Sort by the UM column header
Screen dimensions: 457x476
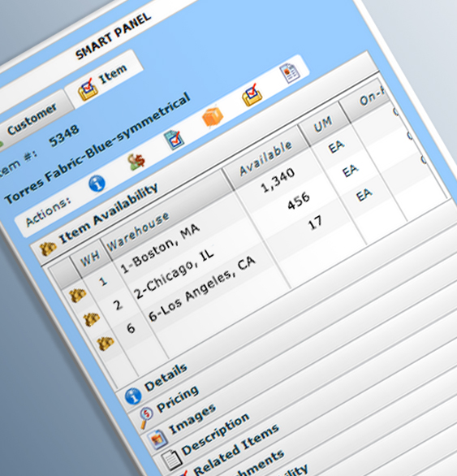click(x=323, y=124)
